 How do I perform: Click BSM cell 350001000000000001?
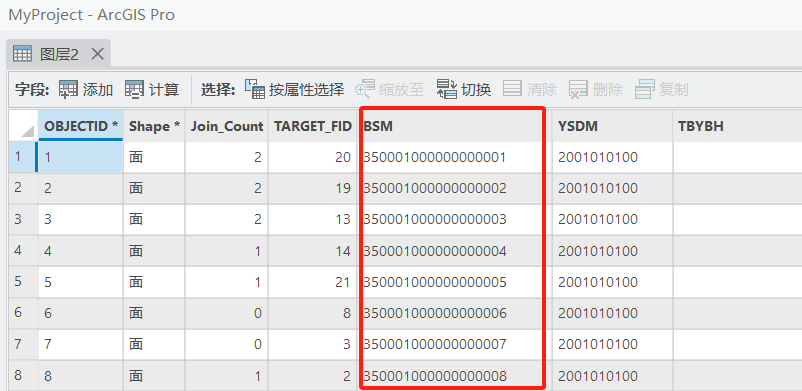pos(454,157)
